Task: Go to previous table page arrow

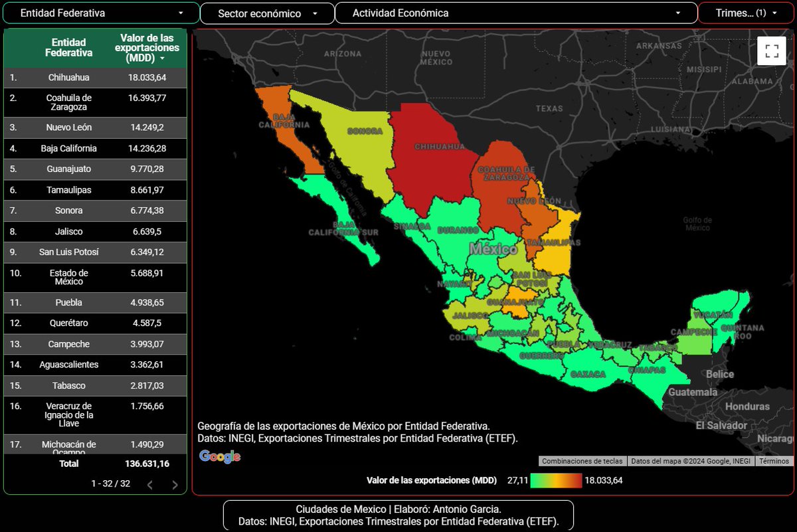Action: pos(149,484)
